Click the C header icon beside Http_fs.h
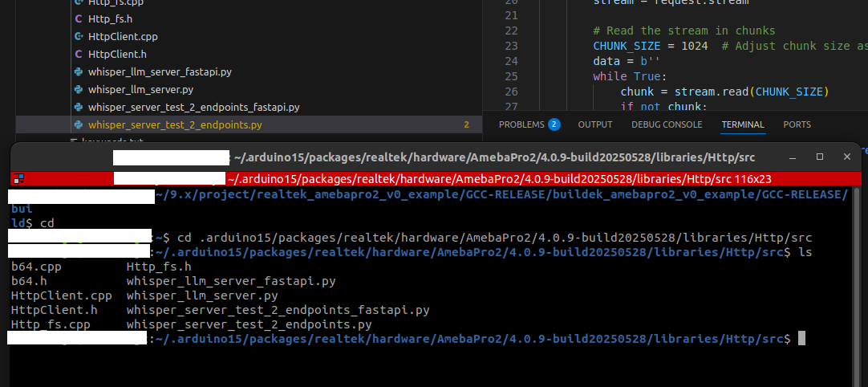The width and height of the screenshot is (868, 387). pos(78,18)
